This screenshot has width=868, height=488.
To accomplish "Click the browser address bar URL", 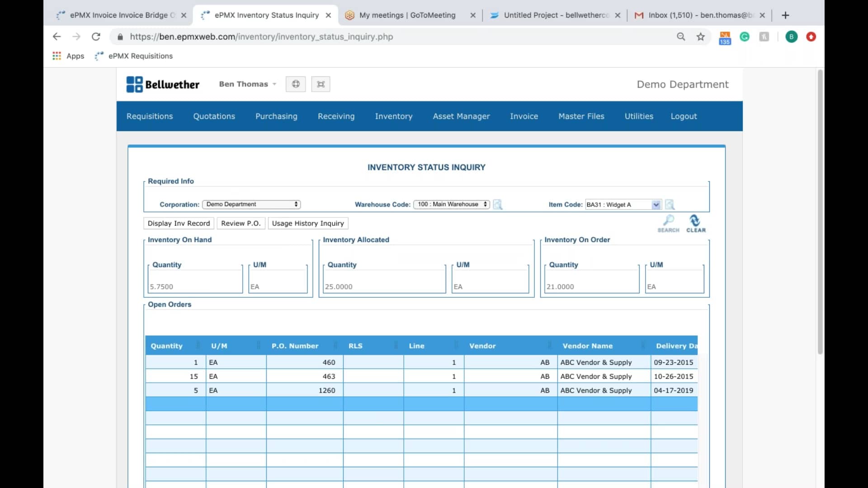I will 261,37.
